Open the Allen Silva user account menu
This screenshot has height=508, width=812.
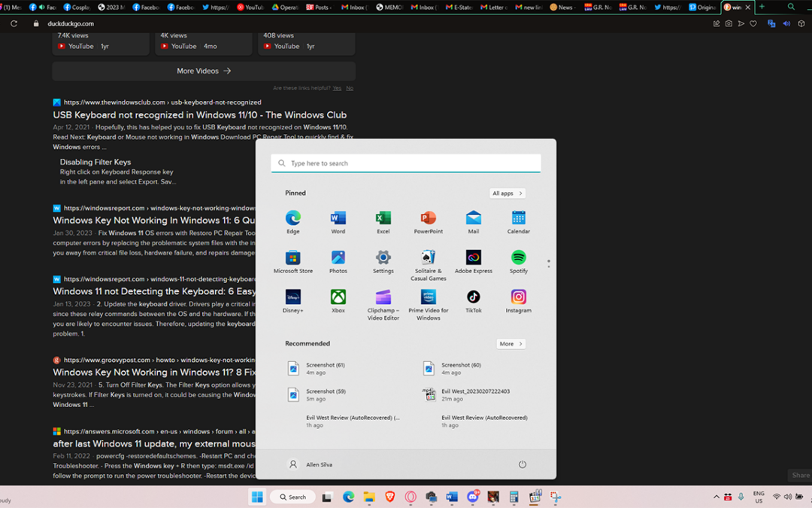[x=311, y=464]
